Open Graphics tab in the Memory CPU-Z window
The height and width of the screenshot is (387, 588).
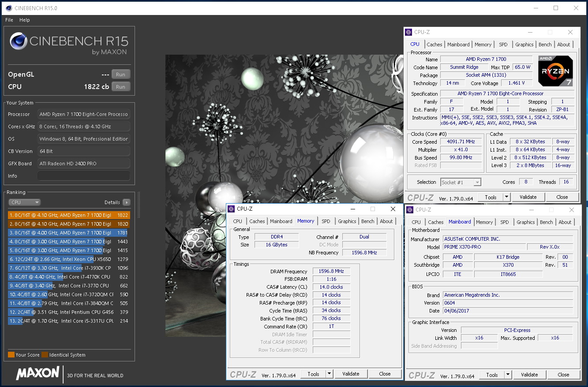coord(347,221)
